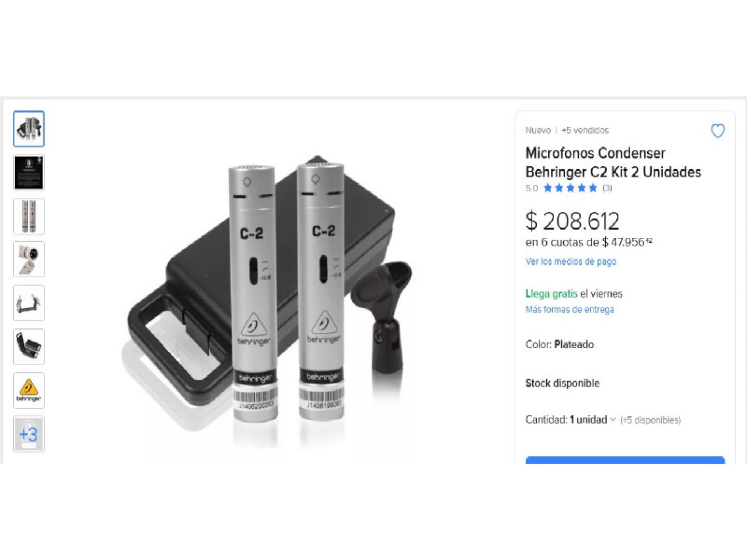This screenshot has width=747, height=560.
Task: Open Ver los medios de pago link
Action: coord(571,261)
